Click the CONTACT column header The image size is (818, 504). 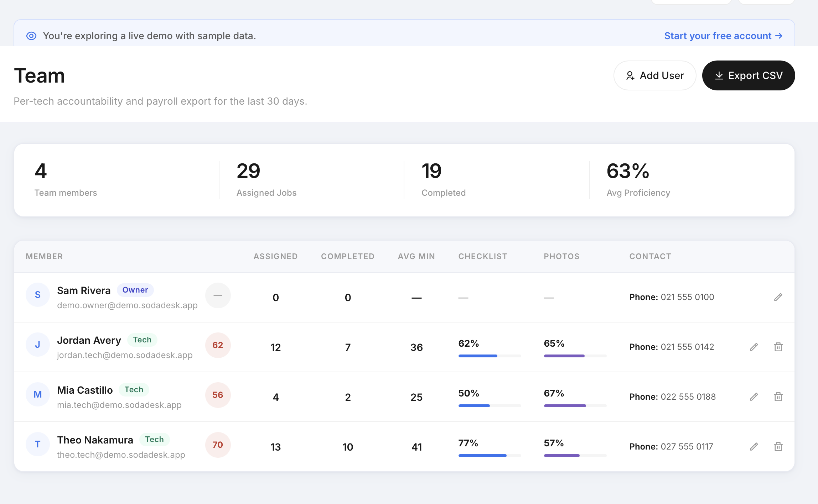650,256
